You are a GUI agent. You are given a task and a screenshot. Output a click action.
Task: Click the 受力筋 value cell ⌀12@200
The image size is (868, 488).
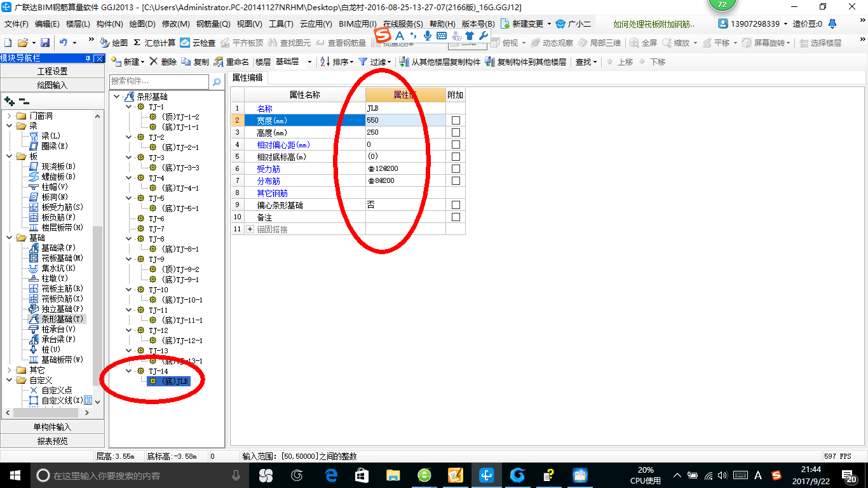405,169
